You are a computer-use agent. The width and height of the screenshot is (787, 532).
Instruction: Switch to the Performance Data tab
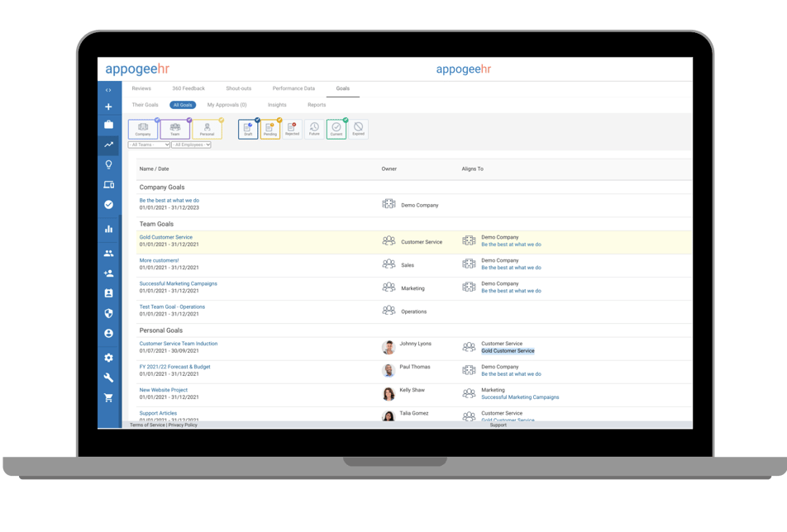(293, 88)
